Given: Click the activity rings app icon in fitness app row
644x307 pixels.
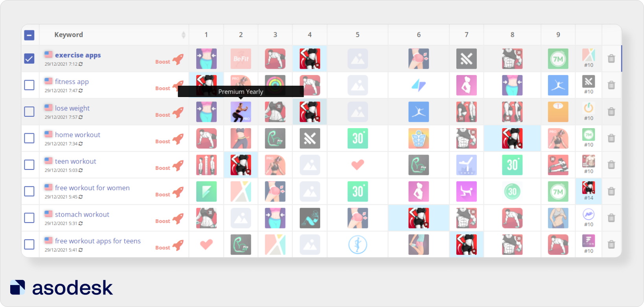Looking at the screenshot, I should (275, 81).
